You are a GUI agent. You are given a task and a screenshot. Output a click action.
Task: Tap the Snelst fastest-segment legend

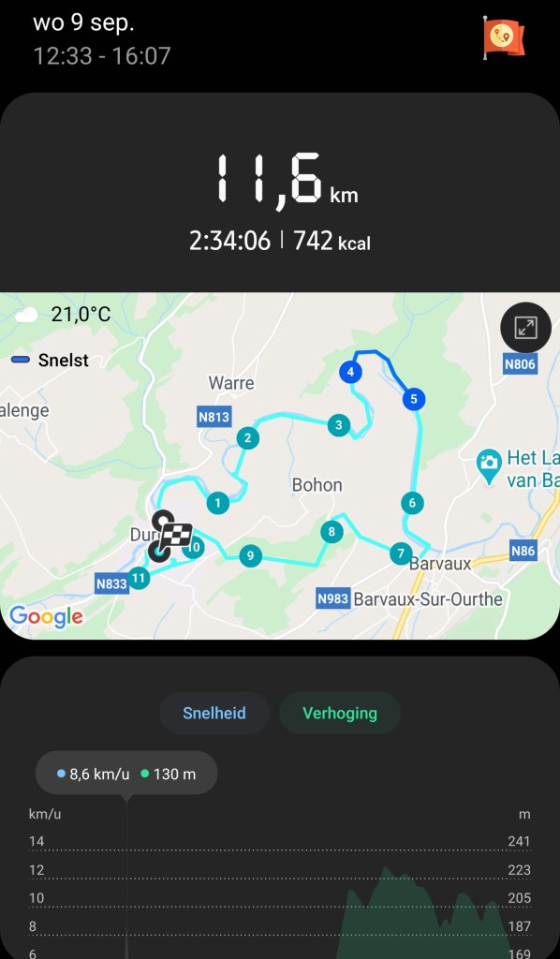[x=51, y=361]
